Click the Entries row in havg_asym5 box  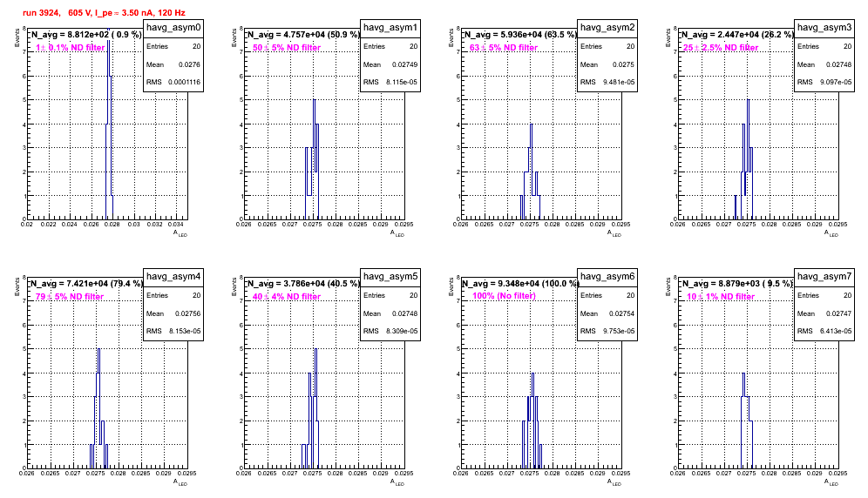390,295
